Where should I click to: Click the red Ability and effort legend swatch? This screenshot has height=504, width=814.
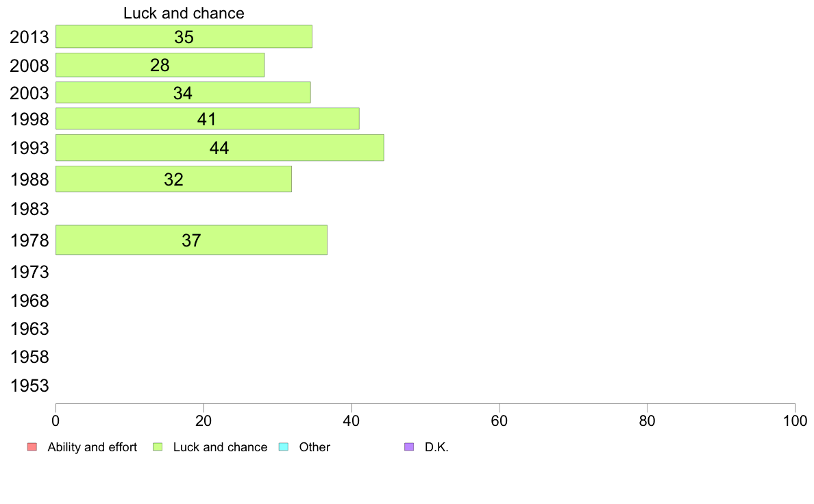click(x=32, y=447)
